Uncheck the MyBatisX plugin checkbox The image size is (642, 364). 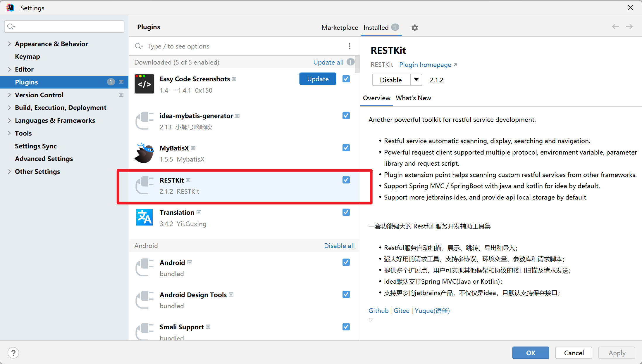coord(346,148)
